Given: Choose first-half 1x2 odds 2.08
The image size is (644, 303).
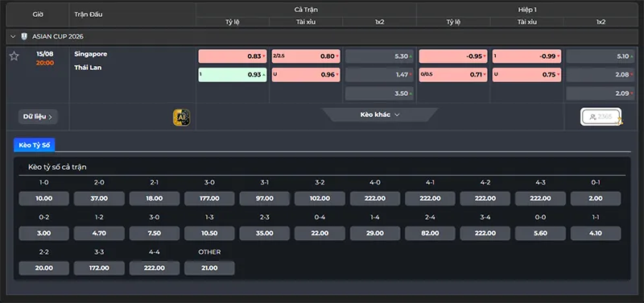Looking at the screenshot, I should click(601, 75).
